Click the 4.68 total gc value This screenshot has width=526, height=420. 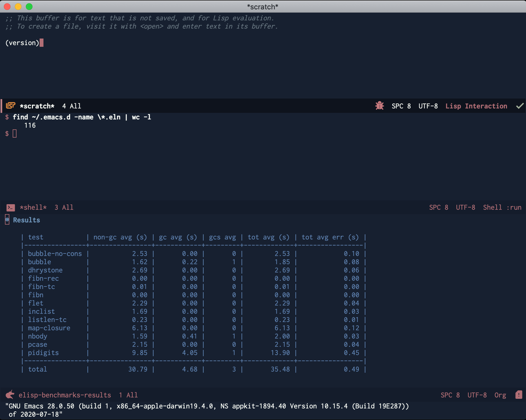click(190, 370)
